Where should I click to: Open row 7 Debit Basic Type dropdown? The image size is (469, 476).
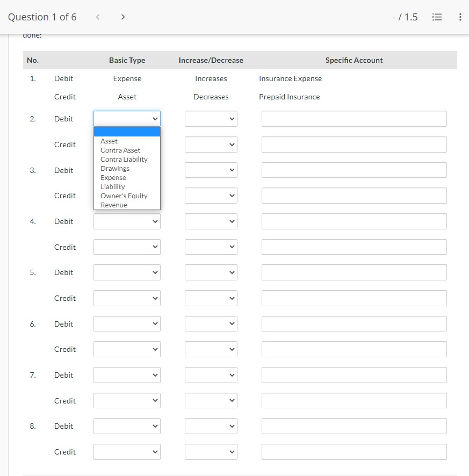tap(127, 375)
